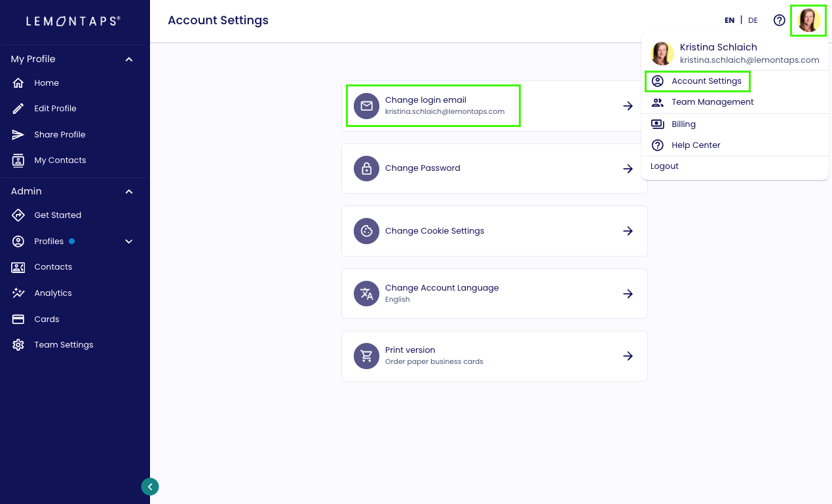Click Logout in the user menu
Screen dimensions: 832x504
(x=664, y=166)
